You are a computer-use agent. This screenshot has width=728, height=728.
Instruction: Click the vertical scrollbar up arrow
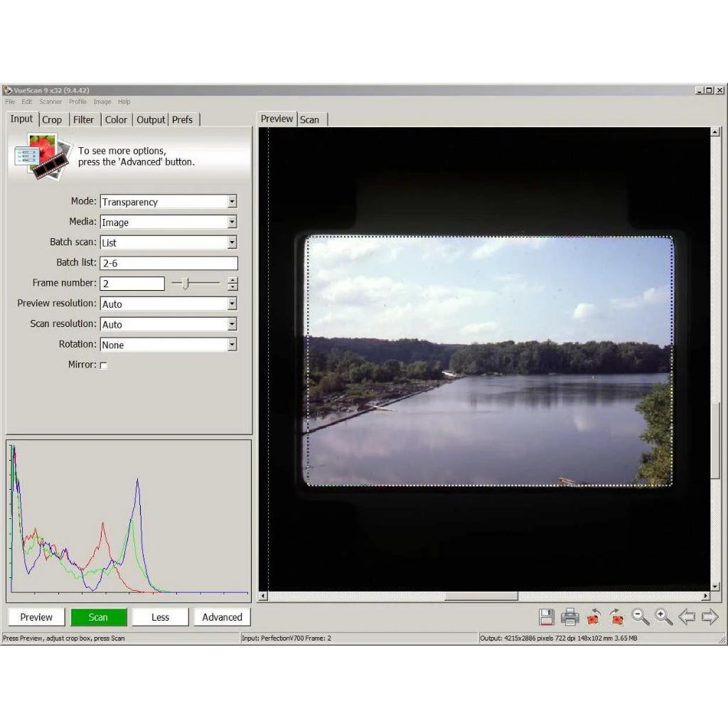(x=715, y=132)
